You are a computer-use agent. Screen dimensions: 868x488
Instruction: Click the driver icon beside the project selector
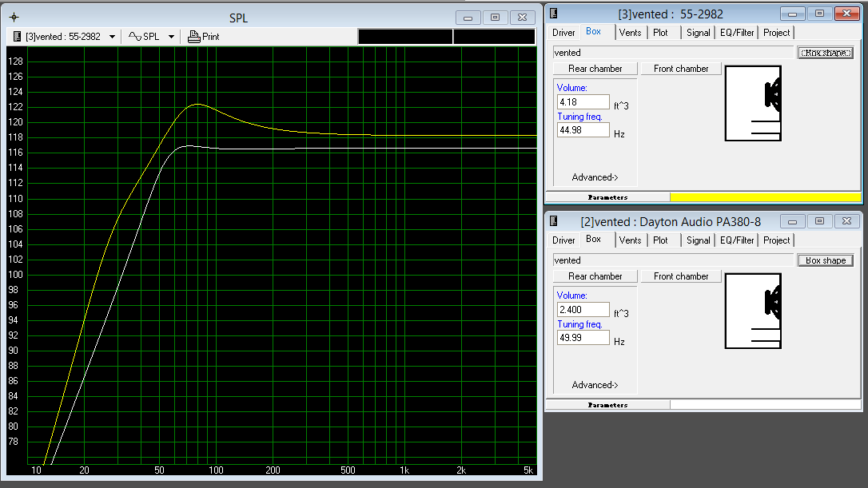[15, 36]
